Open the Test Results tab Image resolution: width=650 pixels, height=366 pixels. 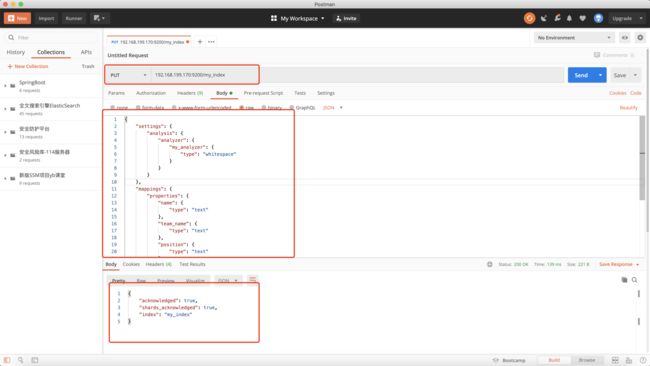coord(192,264)
